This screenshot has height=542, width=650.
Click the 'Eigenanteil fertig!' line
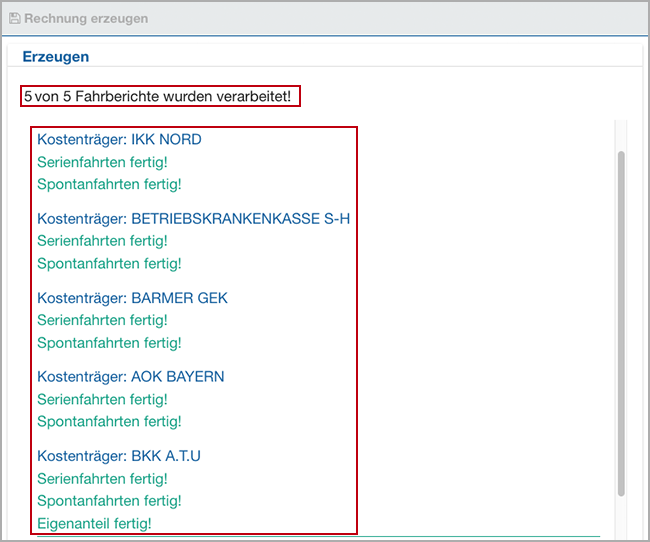click(x=94, y=523)
